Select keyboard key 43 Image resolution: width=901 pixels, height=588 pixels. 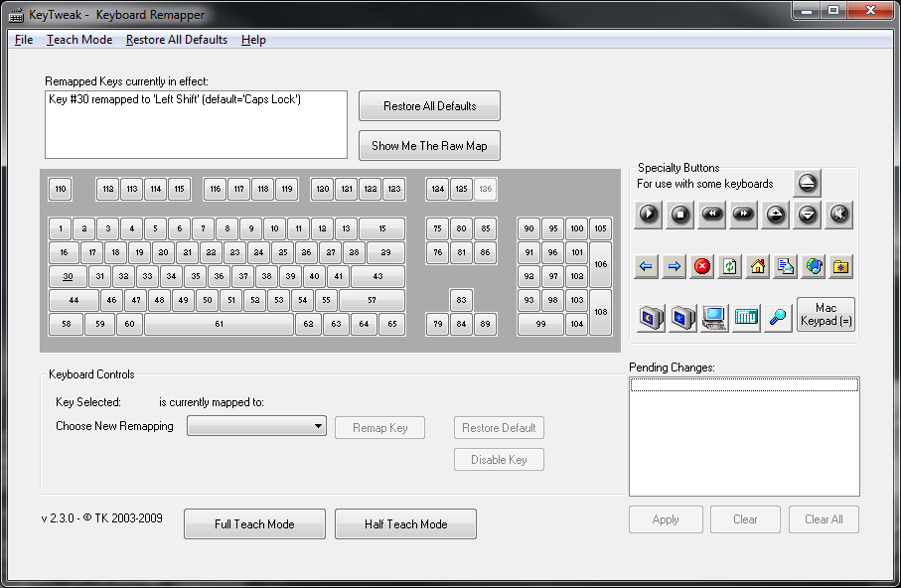[x=377, y=276]
